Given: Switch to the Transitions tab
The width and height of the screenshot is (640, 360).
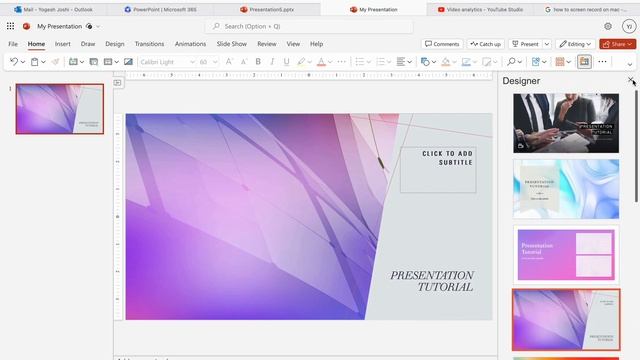Looking at the screenshot, I should coord(149,44).
